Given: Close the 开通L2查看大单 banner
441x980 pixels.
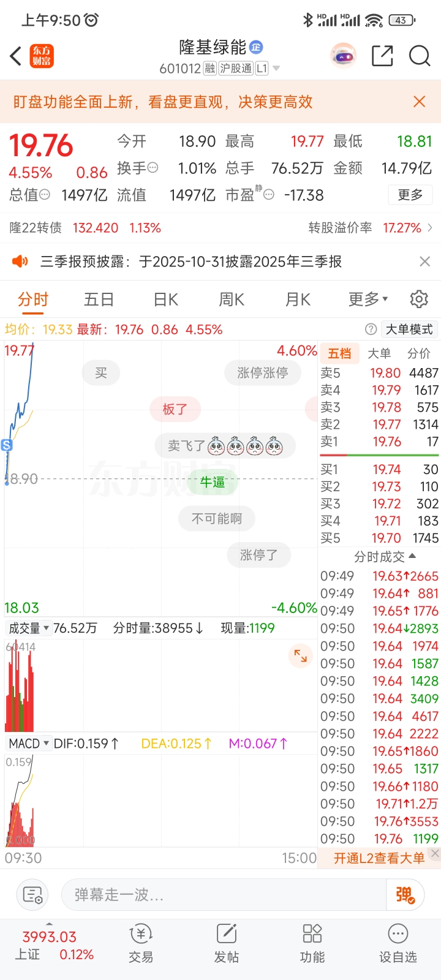Looking at the screenshot, I should point(435,853).
